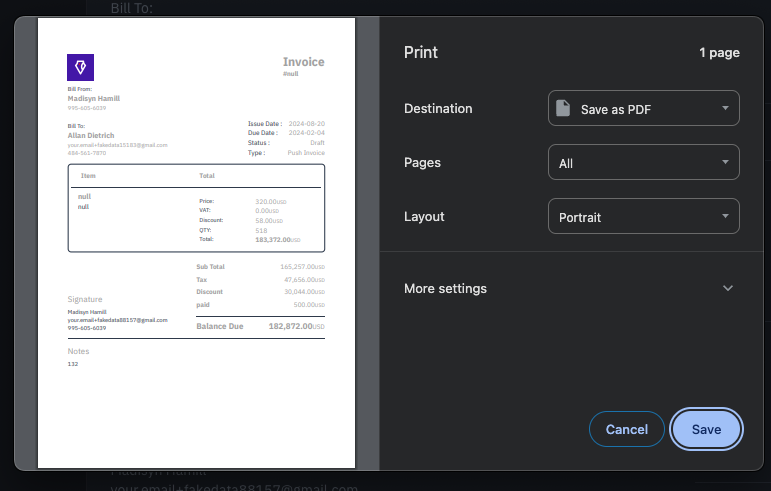Viewport: 771px width, 491px height.
Task: Click the Print dialog heading
Action: (421, 53)
